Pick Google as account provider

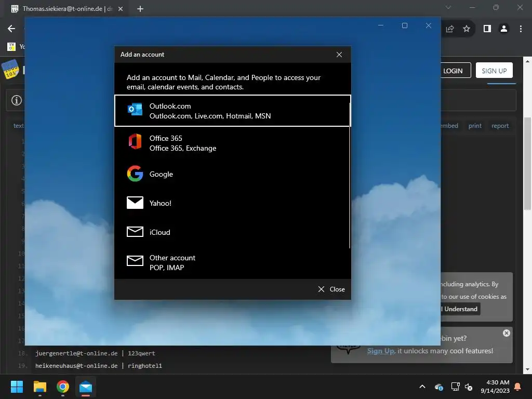232,174
